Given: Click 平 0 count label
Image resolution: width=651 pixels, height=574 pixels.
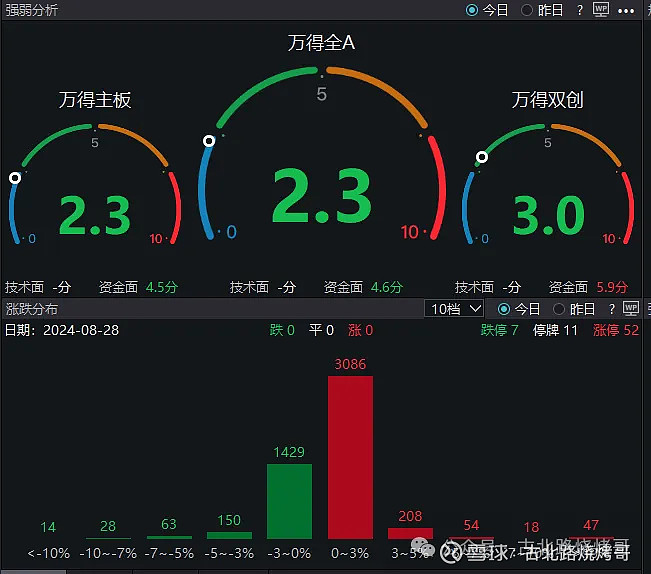Looking at the screenshot, I should pos(321,330).
